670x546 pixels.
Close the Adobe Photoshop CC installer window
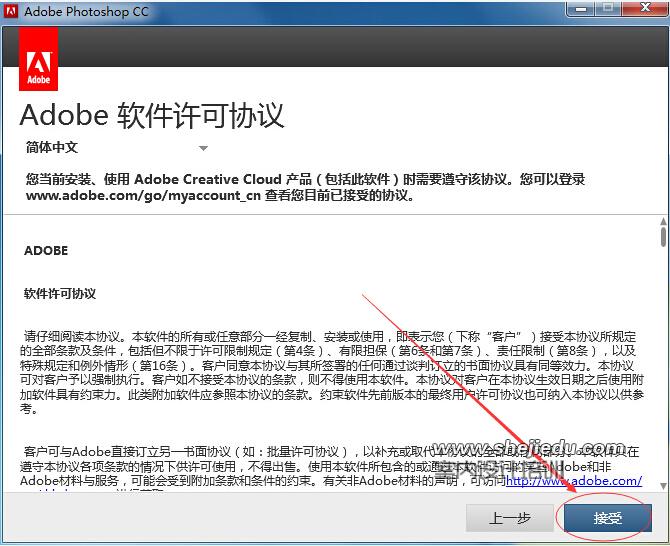pyautogui.click(x=645, y=9)
